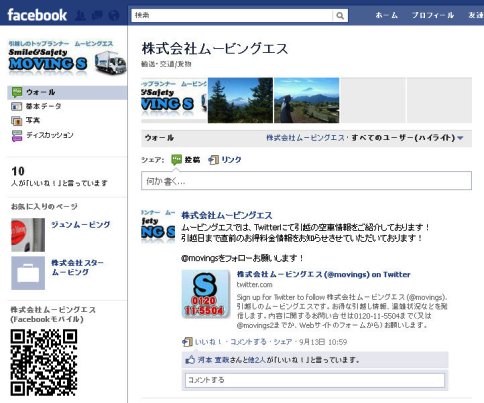484x403 pixels.
Task: Open 株式会社スタームービング favorite page link
Action: 77,267
